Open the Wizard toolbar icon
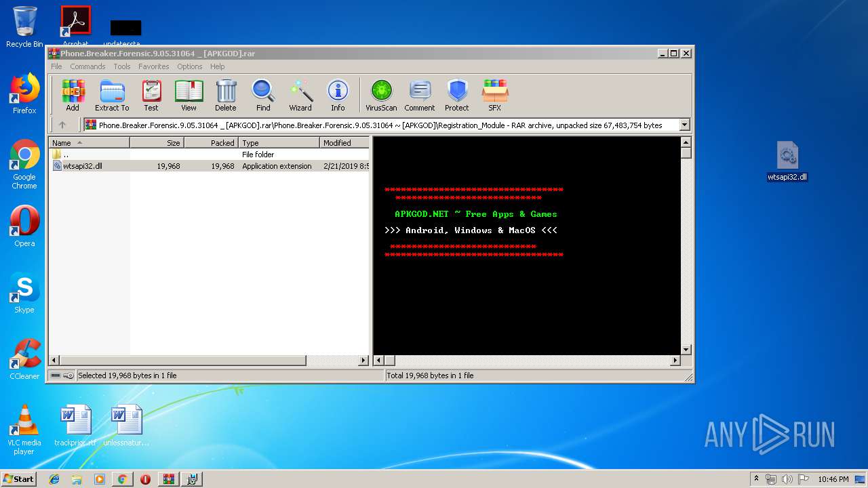 [300, 95]
